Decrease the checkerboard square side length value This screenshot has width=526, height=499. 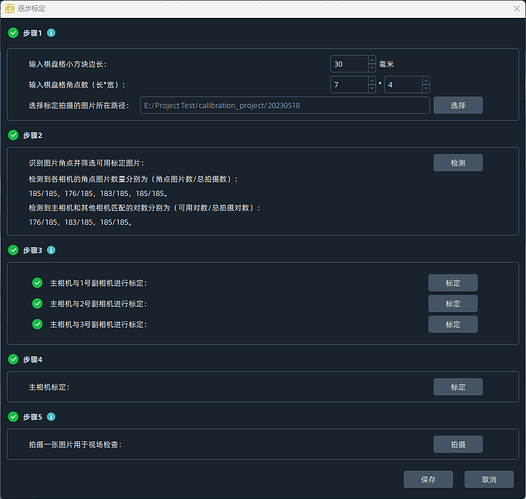(x=372, y=68)
